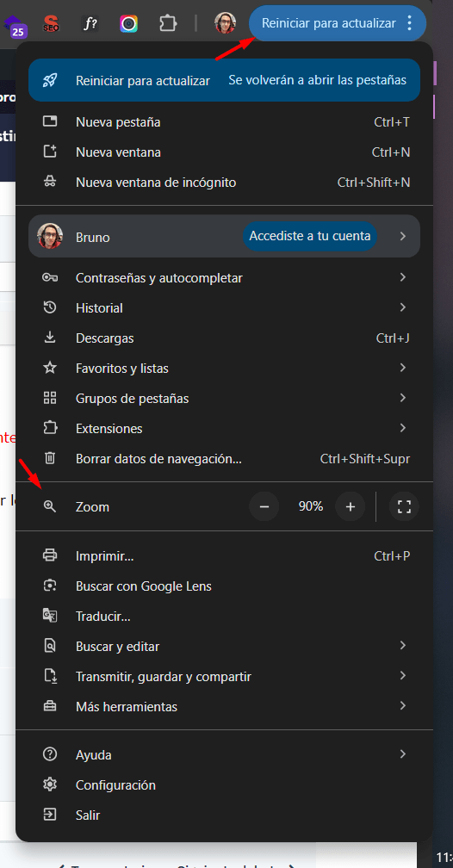Choose Buscar con Google Lens
Image resolution: width=453 pixels, height=868 pixels.
pyautogui.click(x=224, y=586)
